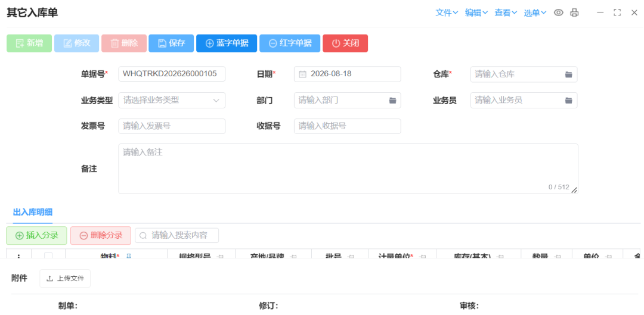644x315 pixels.
Task: Click the 上传文件 upload button
Action: tap(65, 279)
